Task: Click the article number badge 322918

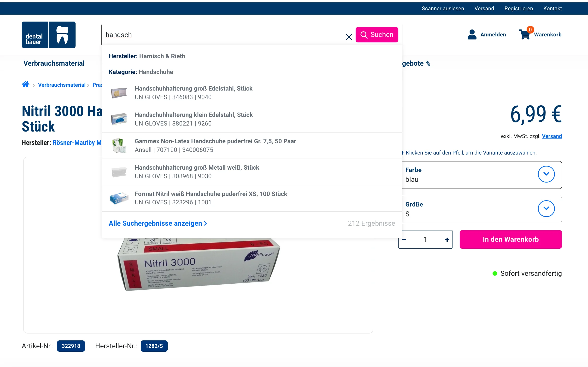Action: pos(71,346)
